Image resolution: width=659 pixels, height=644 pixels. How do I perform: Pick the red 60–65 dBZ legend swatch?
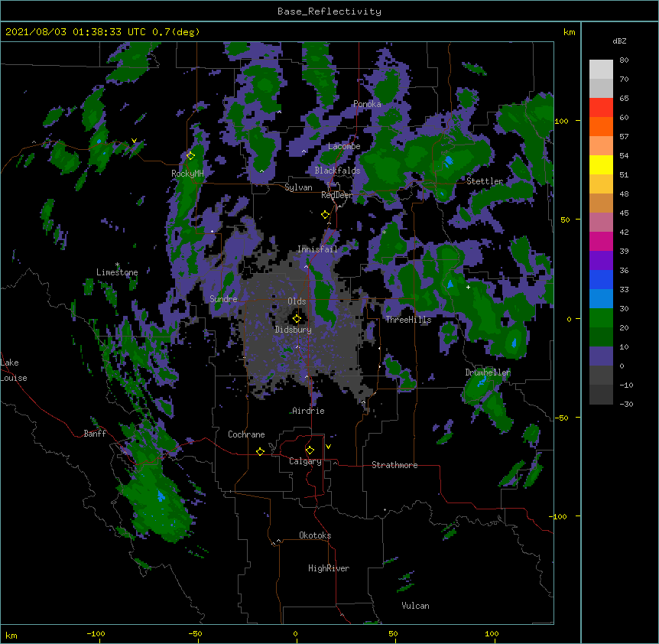coord(601,107)
